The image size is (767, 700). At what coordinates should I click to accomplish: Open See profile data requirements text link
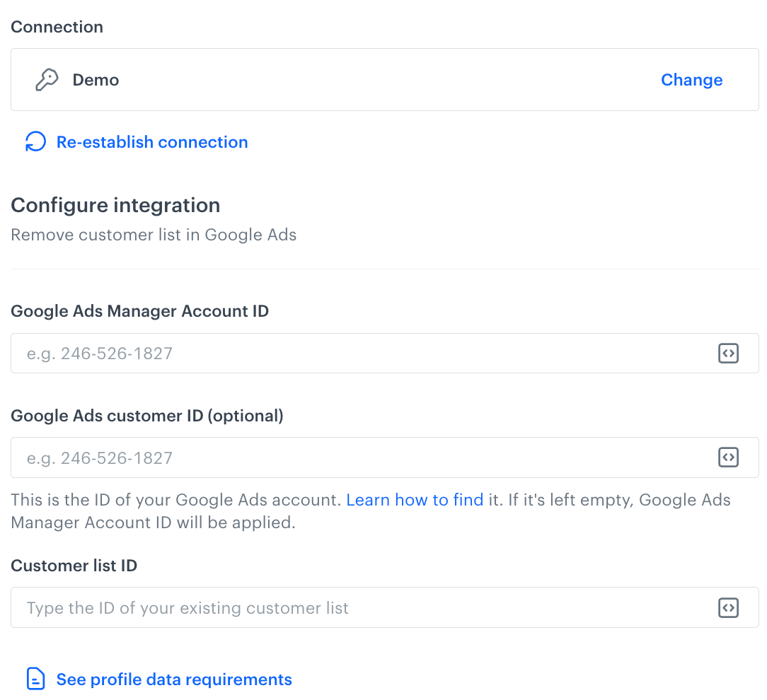pos(174,679)
